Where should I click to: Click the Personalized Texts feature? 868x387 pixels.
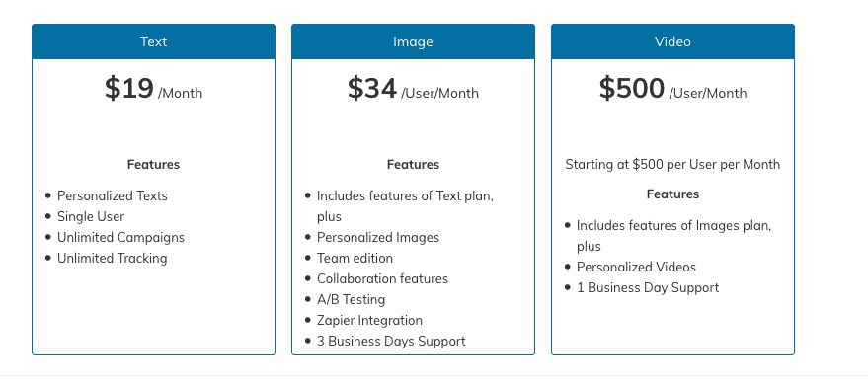[113, 196]
